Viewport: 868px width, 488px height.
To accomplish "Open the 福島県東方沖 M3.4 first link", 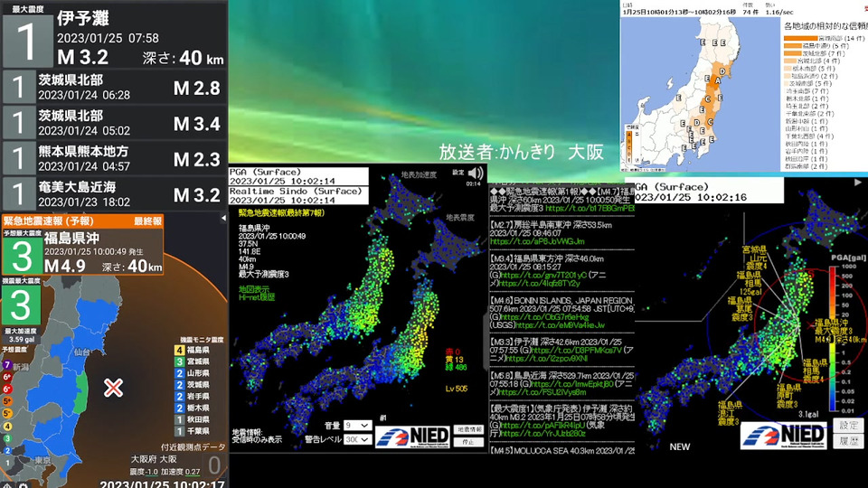I will pos(544,275).
